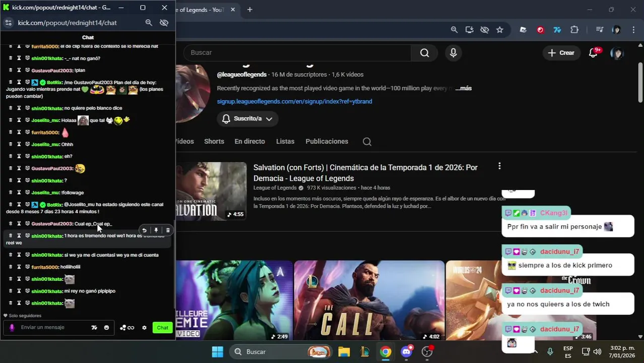The height and width of the screenshot is (363, 644).
Task: Open the Chrome three-dot menu
Action: [x=633, y=30]
